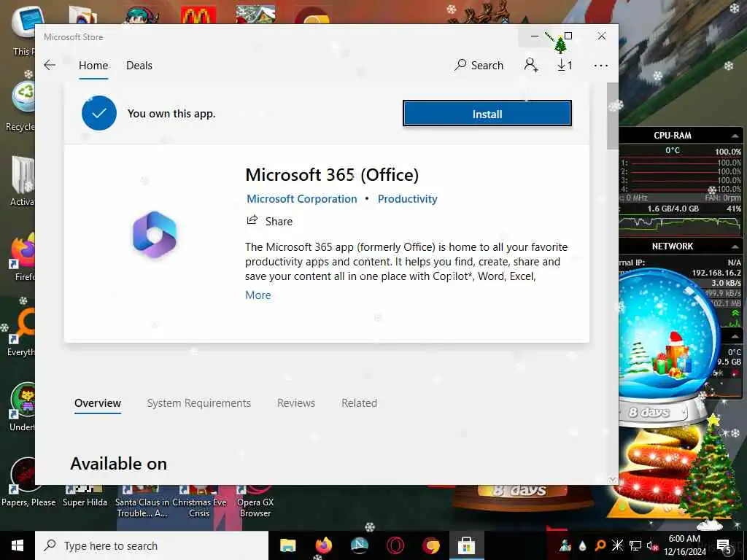Screen dimensions: 747x560
Task: Click the 'You own this app.' text
Action: pos(171,113)
